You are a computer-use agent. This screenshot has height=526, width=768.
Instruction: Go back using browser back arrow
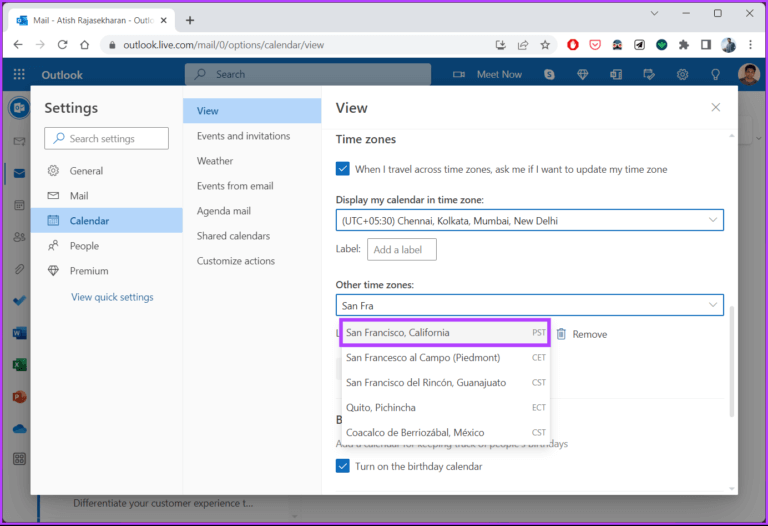tap(18, 45)
